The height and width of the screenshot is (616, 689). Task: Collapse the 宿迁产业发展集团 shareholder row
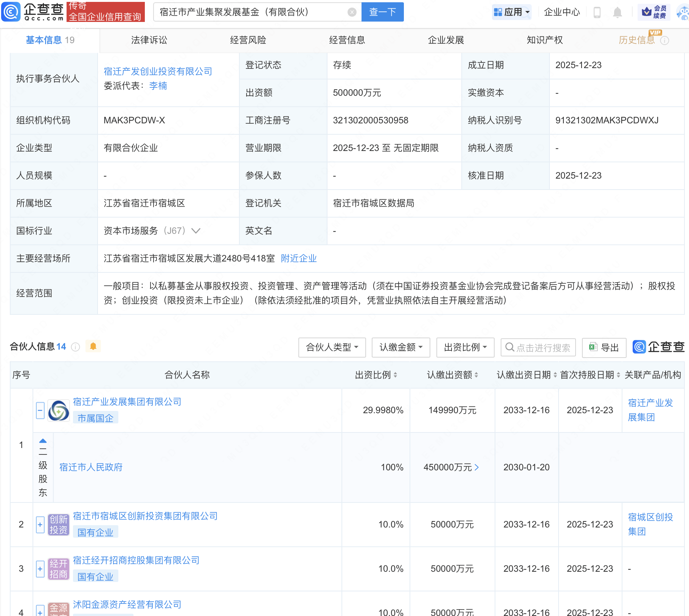pyautogui.click(x=40, y=411)
